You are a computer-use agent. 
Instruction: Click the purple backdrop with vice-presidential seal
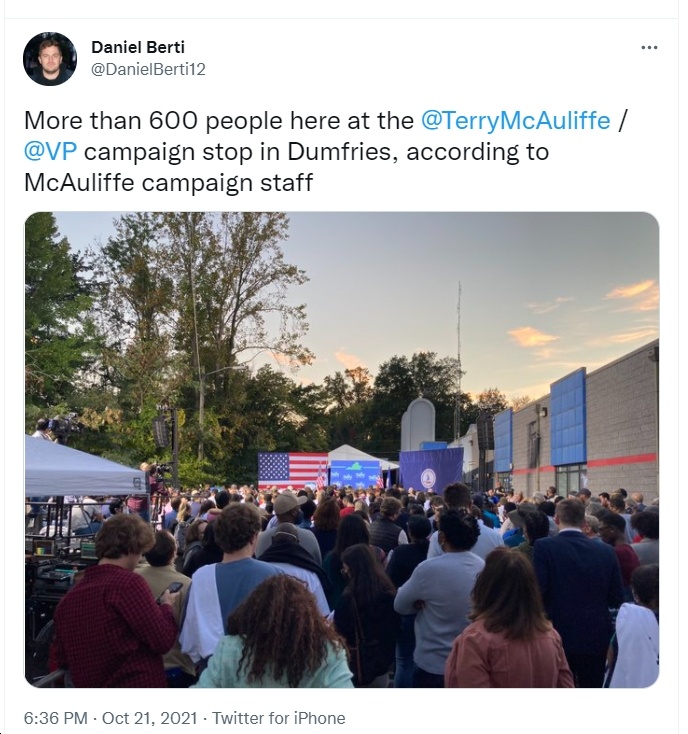(431, 469)
